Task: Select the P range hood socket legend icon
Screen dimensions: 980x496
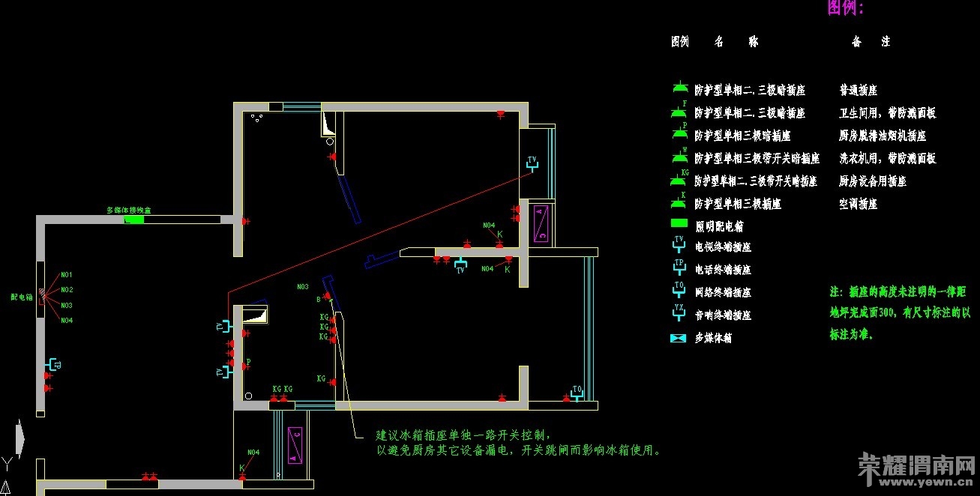Action: (x=679, y=133)
